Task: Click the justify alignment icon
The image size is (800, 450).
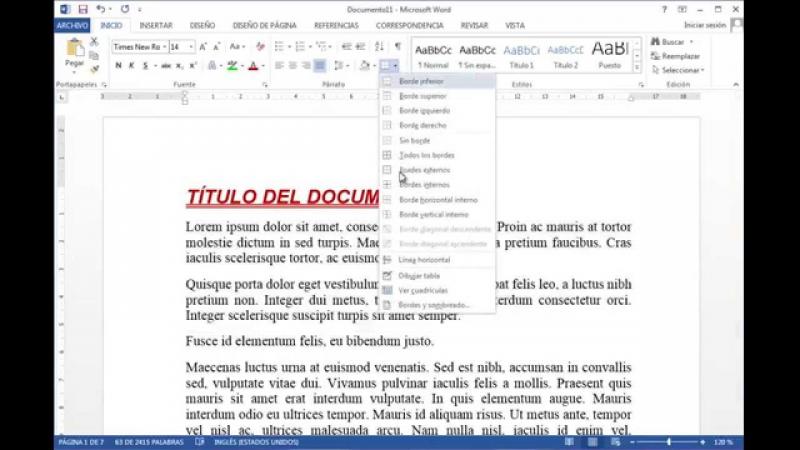Action: (320, 66)
